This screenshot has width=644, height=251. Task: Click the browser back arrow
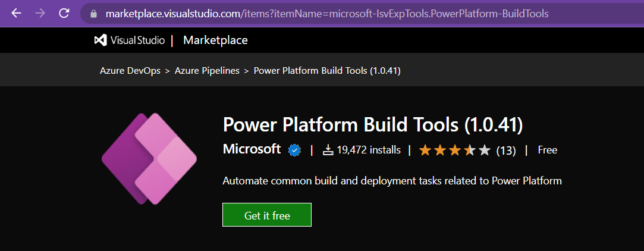(17, 12)
